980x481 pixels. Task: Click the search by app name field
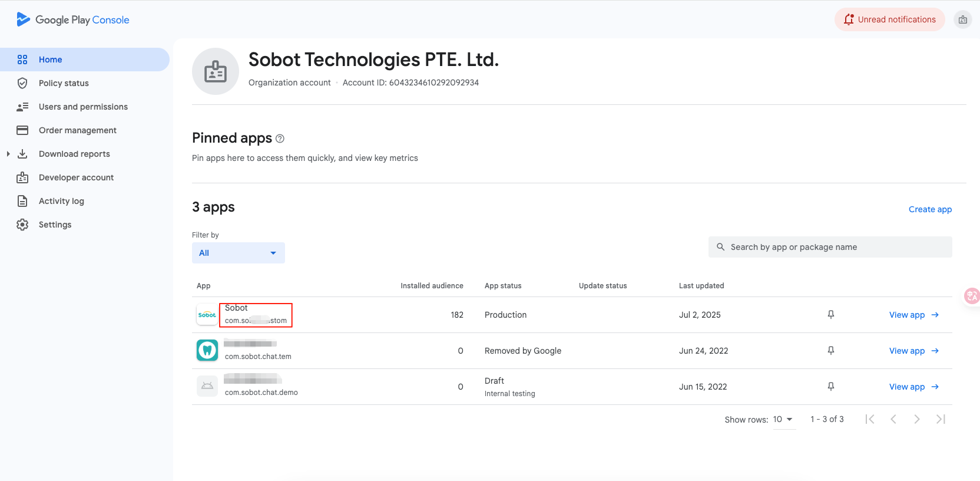(830, 247)
